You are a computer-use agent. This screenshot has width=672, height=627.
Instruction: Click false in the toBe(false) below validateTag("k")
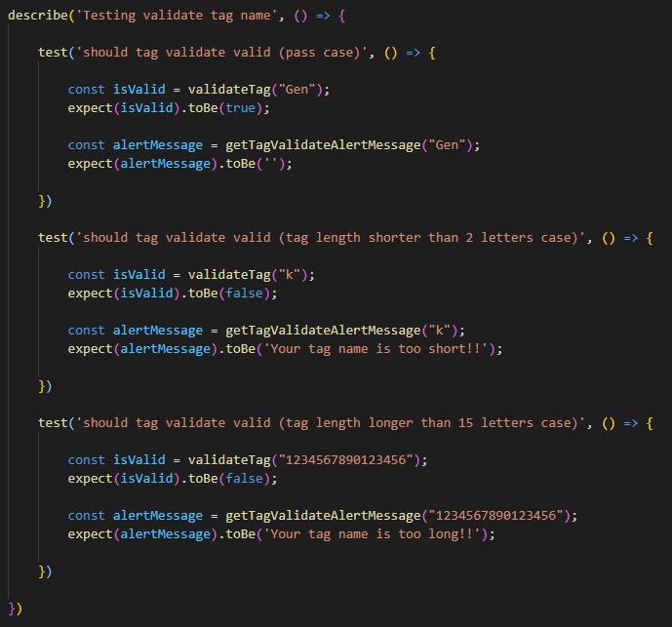244,294
